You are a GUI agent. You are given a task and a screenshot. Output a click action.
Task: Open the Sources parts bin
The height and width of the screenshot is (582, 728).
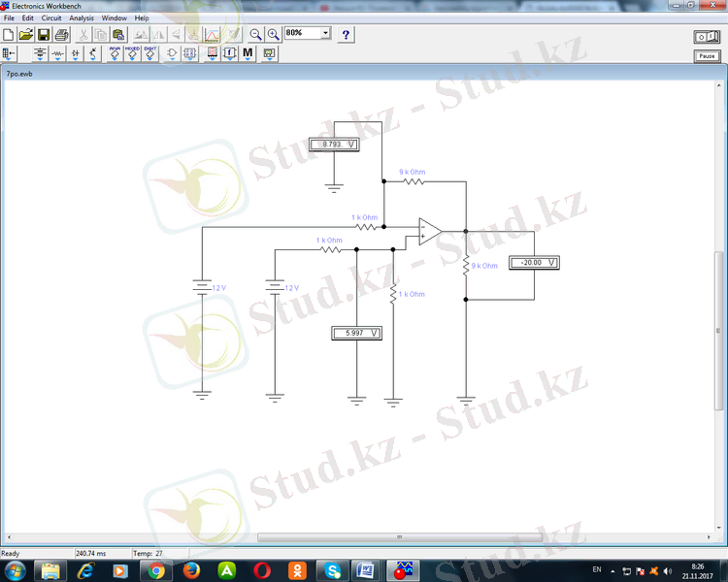pyautogui.click(x=40, y=54)
